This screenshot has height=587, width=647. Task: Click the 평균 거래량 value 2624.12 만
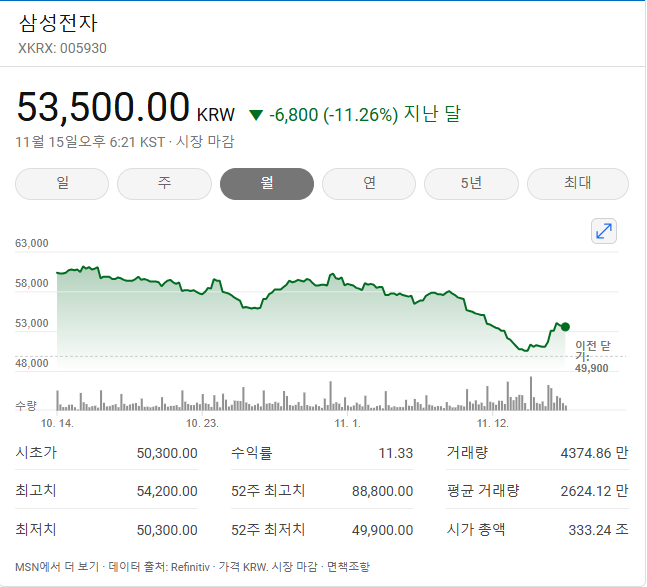(x=594, y=491)
